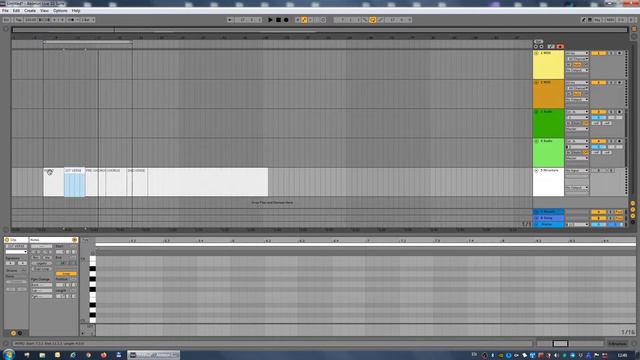
Task: Show the browser with the left toggle
Action: (6, 29)
